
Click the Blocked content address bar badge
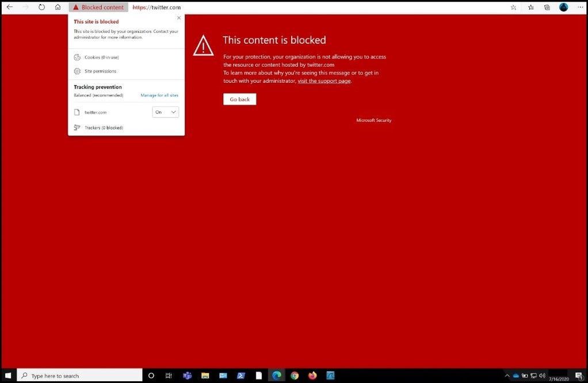click(x=98, y=7)
